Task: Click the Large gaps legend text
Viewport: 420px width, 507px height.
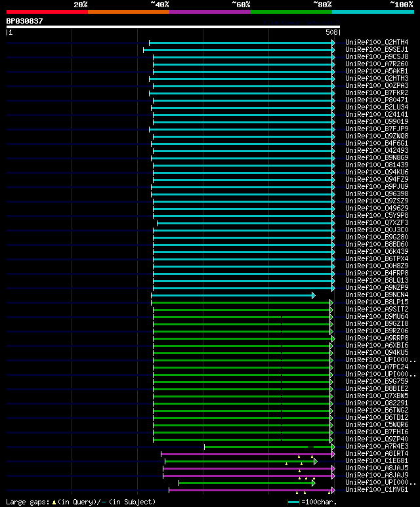Action: click(28, 502)
